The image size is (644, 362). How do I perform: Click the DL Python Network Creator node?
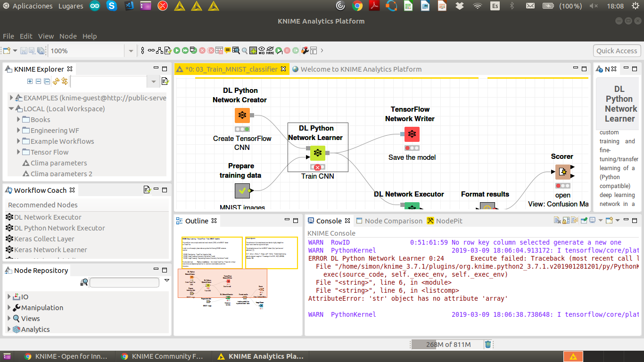(x=242, y=115)
